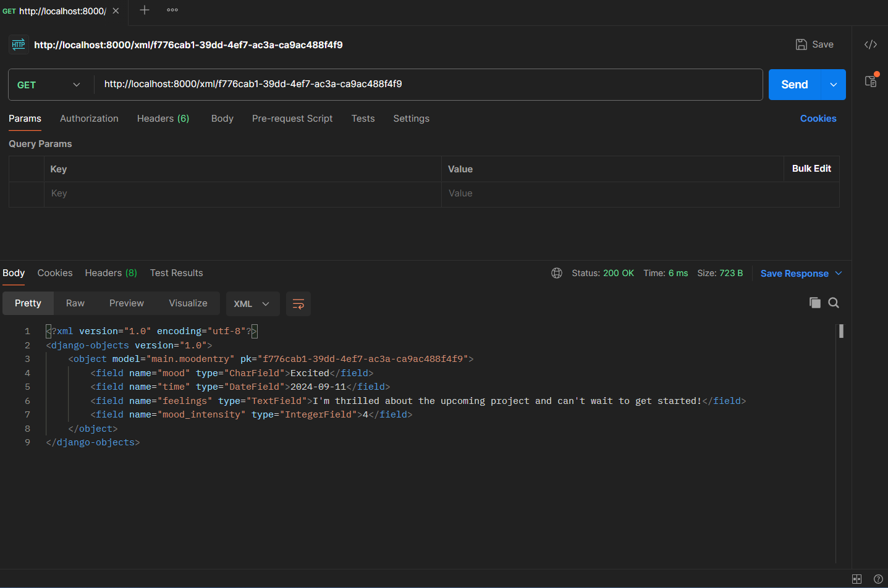Open the response Cookies tab

(x=55, y=273)
